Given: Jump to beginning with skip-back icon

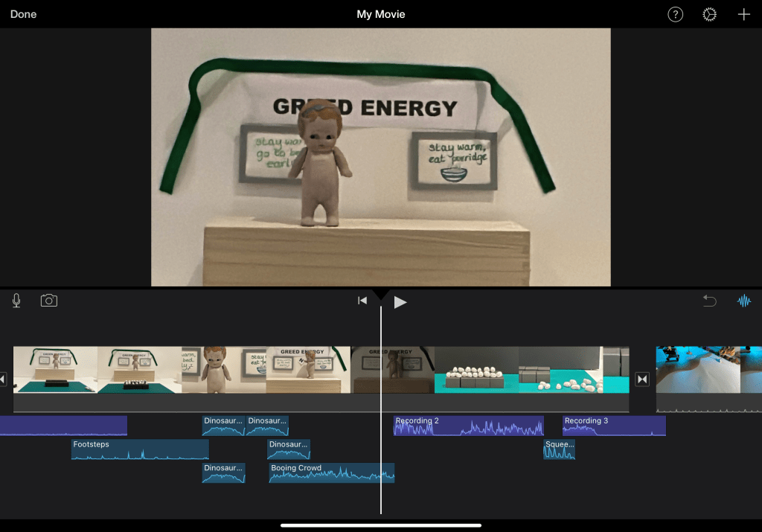Looking at the screenshot, I should (x=362, y=301).
